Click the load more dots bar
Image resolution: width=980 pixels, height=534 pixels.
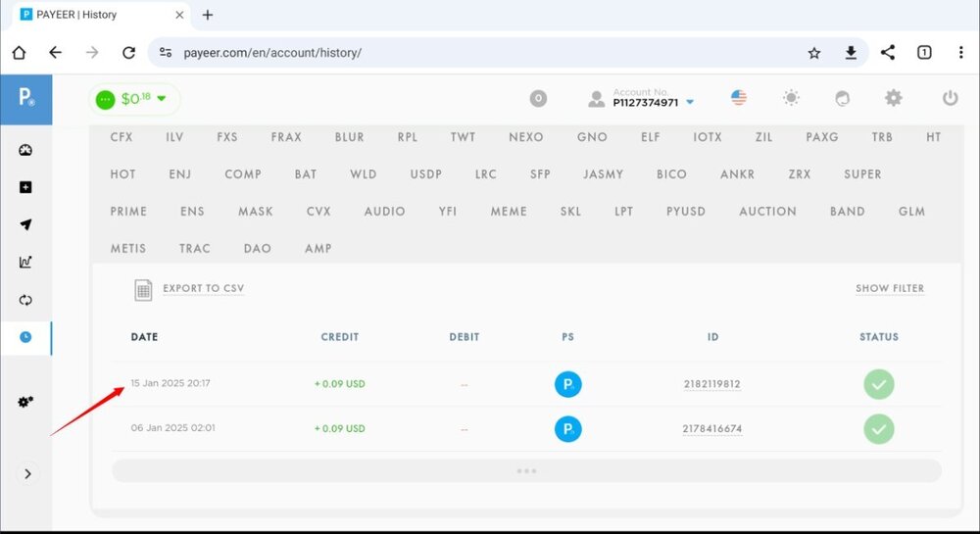pyautogui.click(x=526, y=471)
